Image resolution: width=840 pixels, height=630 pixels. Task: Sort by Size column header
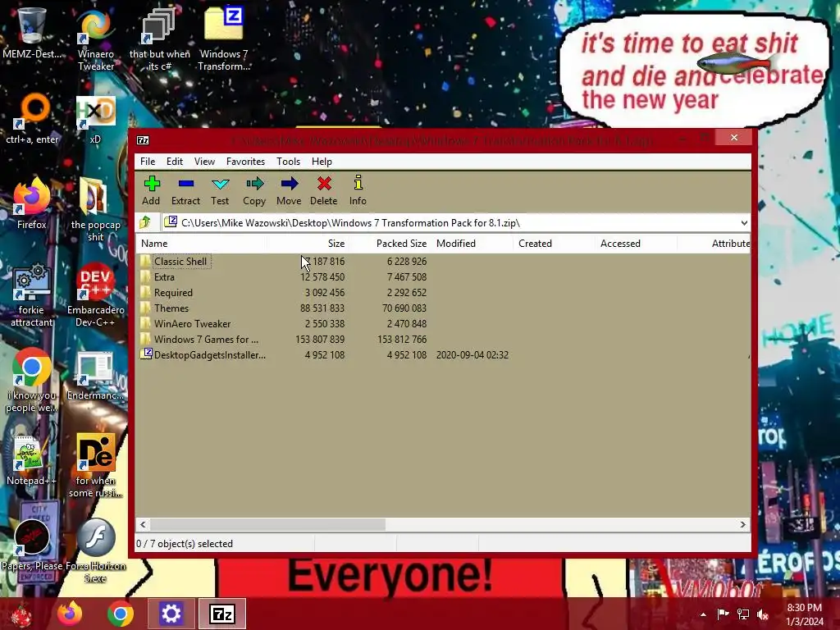coord(308,243)
